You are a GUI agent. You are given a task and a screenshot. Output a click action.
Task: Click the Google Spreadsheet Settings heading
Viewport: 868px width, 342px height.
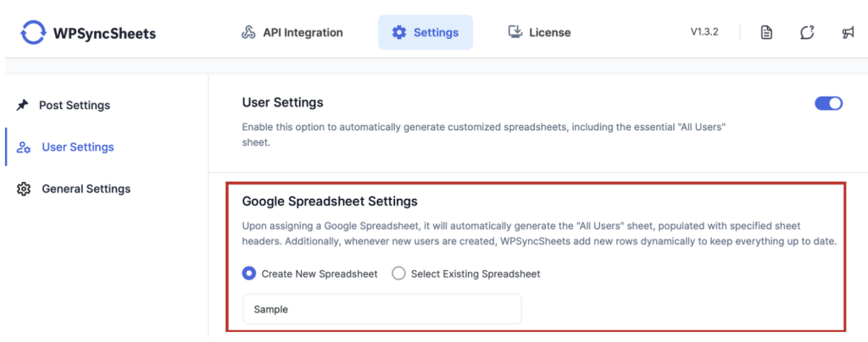pos(330,201)
